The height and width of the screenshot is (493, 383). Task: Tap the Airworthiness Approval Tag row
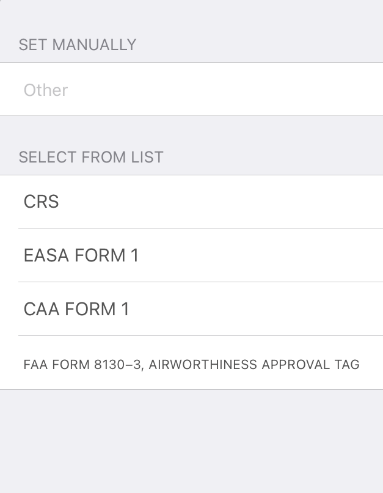191,363
